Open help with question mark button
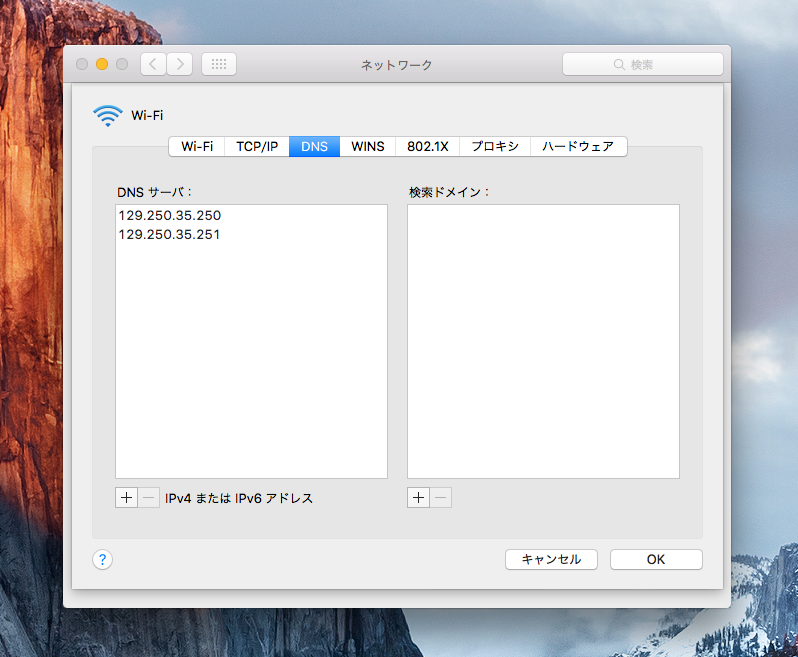This screenshot has height=657, width=798. pyautogui.click(x=102, y=560)
